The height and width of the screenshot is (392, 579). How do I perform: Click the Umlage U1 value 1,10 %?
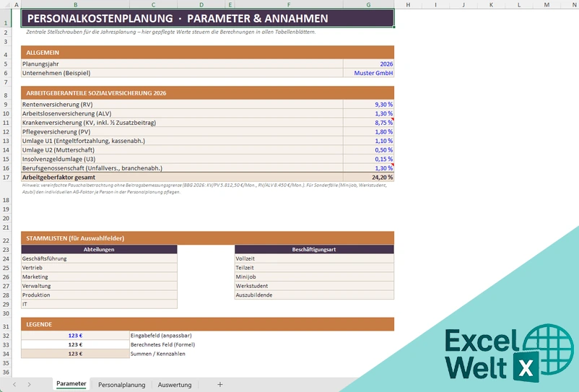point(368,141)
